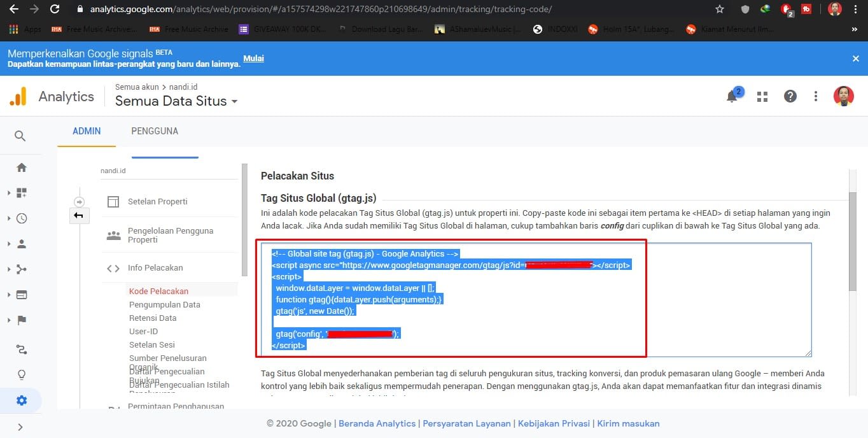Open notifications bell icon
868x438 pixels.
732,96
